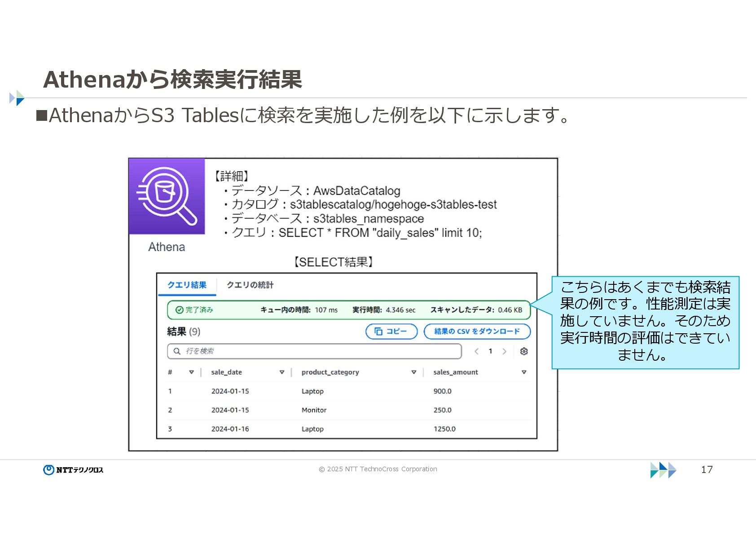756x535 pixels.
Task: Click the 900.0 sales amount cell
Action: tap(443, 391)
